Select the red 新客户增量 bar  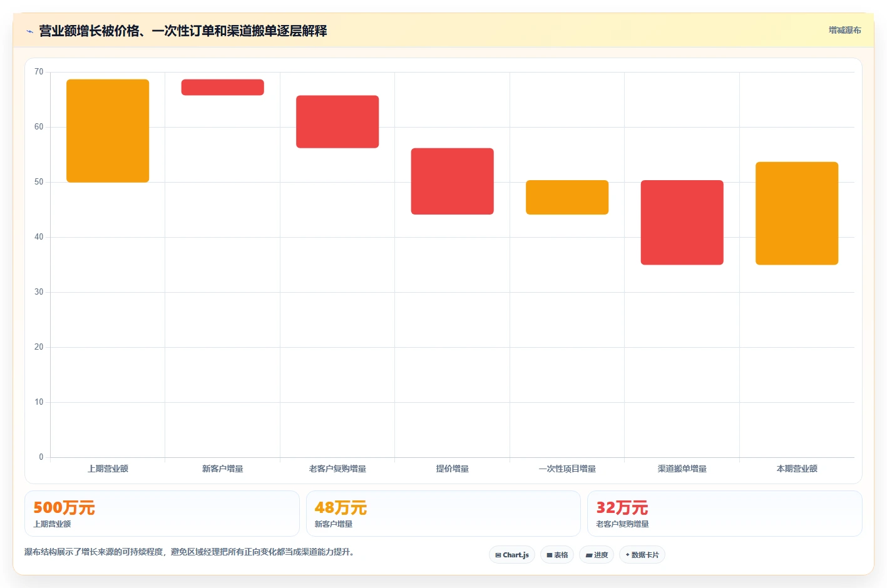click(223, 88)
